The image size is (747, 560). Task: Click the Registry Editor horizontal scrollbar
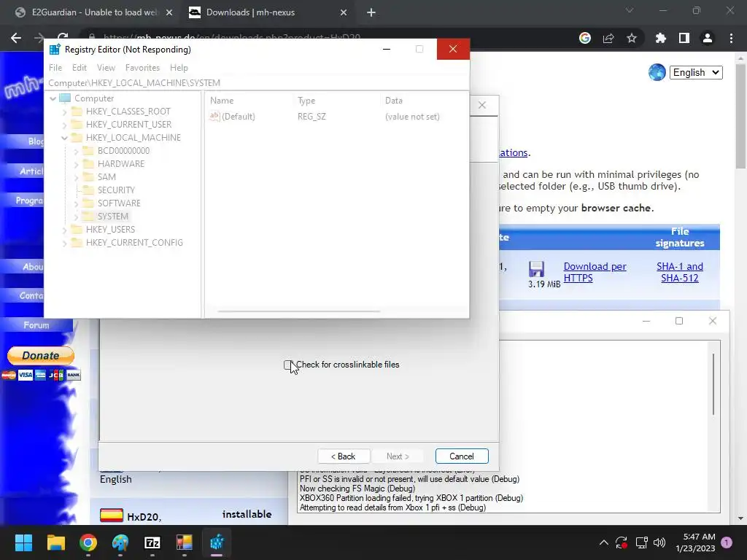(x=298, y=311)
